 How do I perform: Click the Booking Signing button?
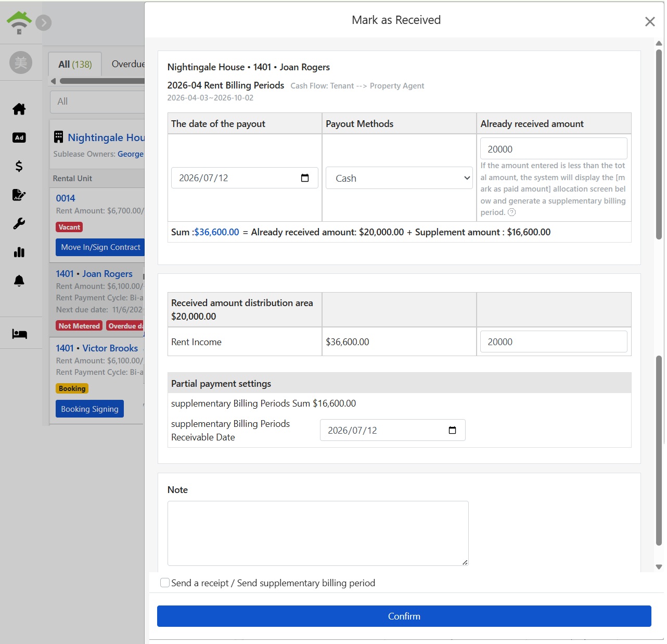click(89, 409)
